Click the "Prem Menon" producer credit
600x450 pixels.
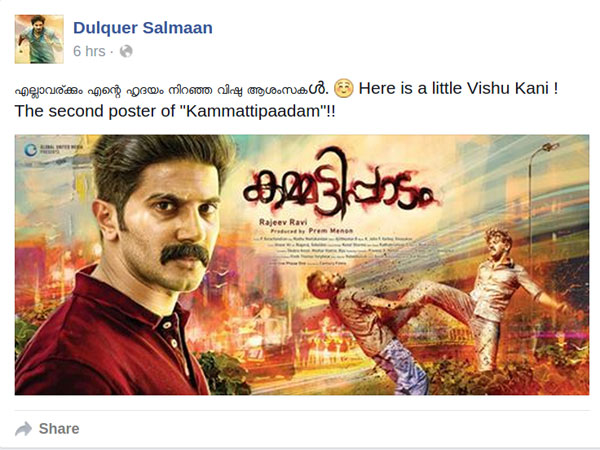[x=331, y=231]
